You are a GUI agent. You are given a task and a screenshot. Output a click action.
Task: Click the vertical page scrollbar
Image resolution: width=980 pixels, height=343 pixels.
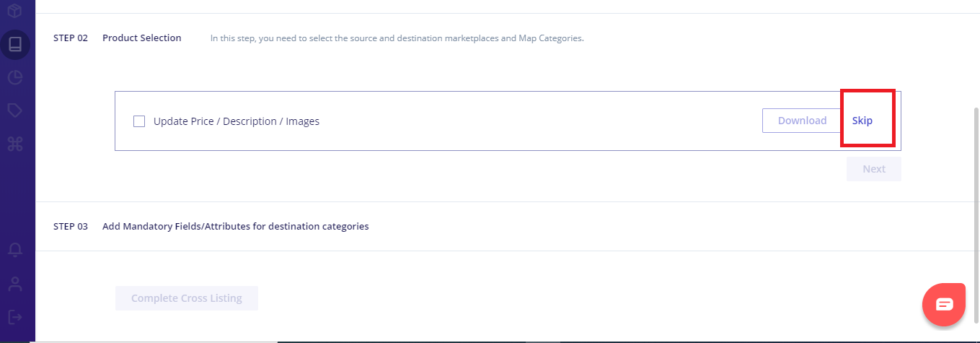coord(976,217)
